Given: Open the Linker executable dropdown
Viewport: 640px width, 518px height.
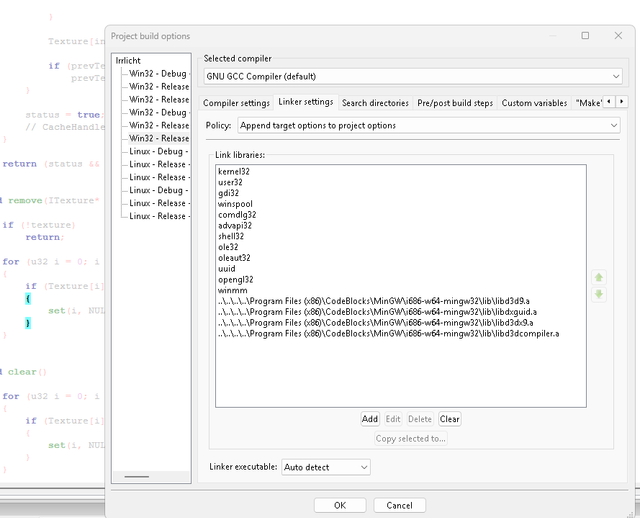Looking at the screenshot, I should coord(326,467).
